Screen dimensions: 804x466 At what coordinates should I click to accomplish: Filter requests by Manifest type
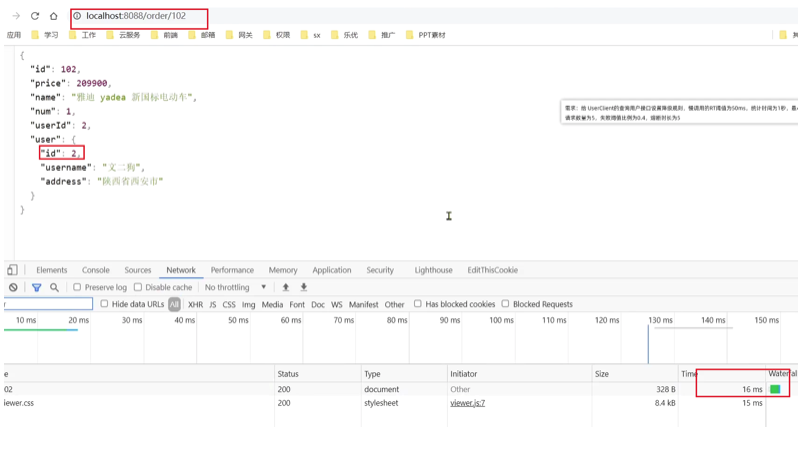[364, 305]
